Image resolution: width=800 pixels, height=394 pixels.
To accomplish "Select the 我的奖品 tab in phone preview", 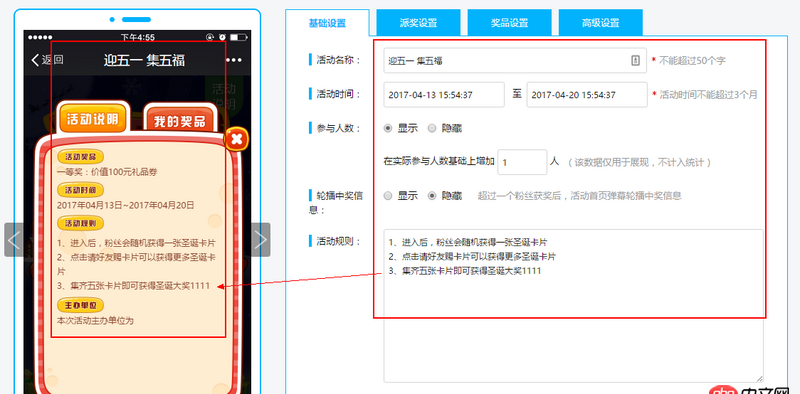I will (180, 120).
